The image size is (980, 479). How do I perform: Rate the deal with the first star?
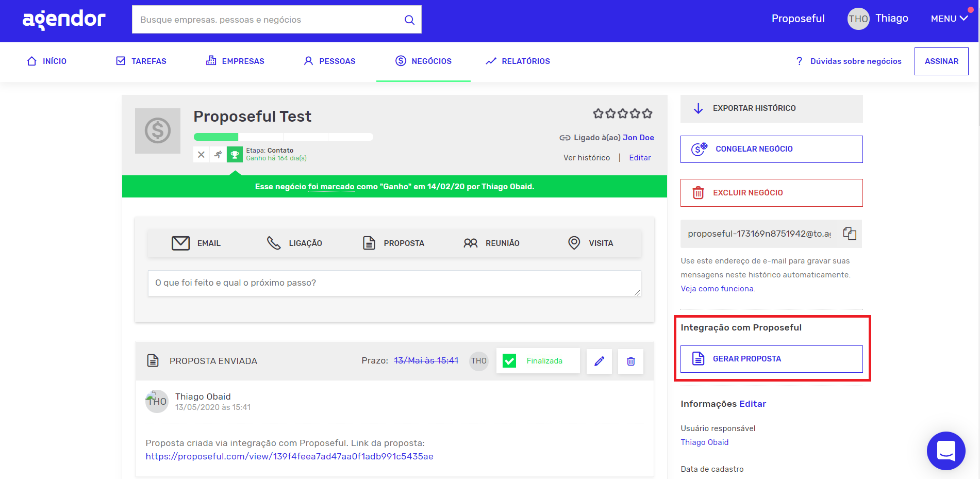click(598, 113)
